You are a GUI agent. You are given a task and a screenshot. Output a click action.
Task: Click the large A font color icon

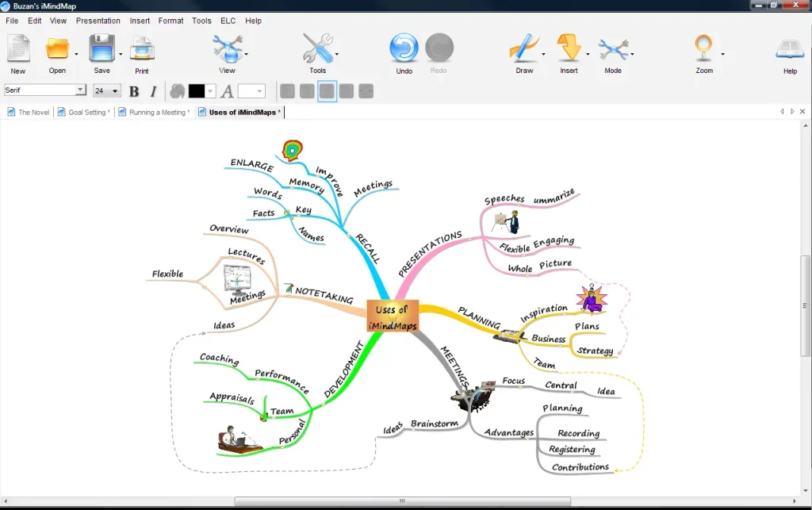pyautogui.click(x=227, y=91)
